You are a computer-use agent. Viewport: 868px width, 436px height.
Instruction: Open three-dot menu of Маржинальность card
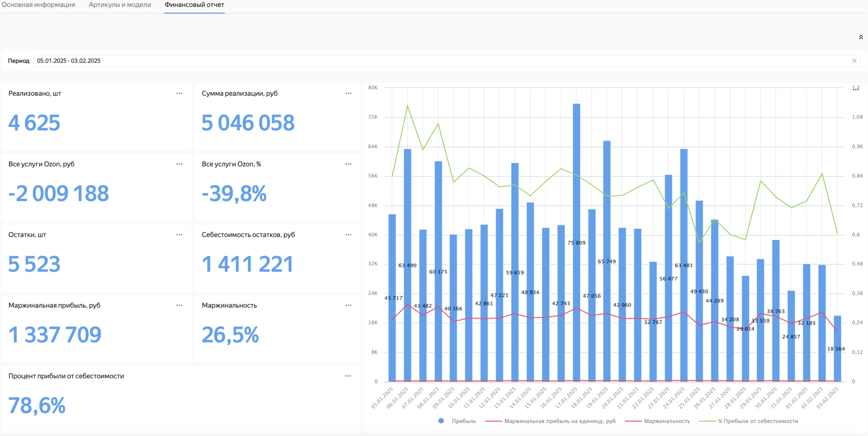pos(348,305)
